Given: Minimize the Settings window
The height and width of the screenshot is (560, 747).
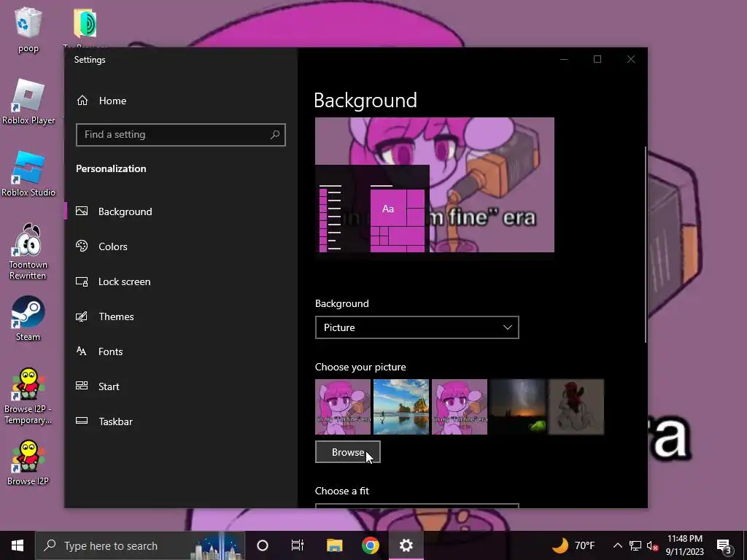Looking at the screenshot, I should coord(564,60).
